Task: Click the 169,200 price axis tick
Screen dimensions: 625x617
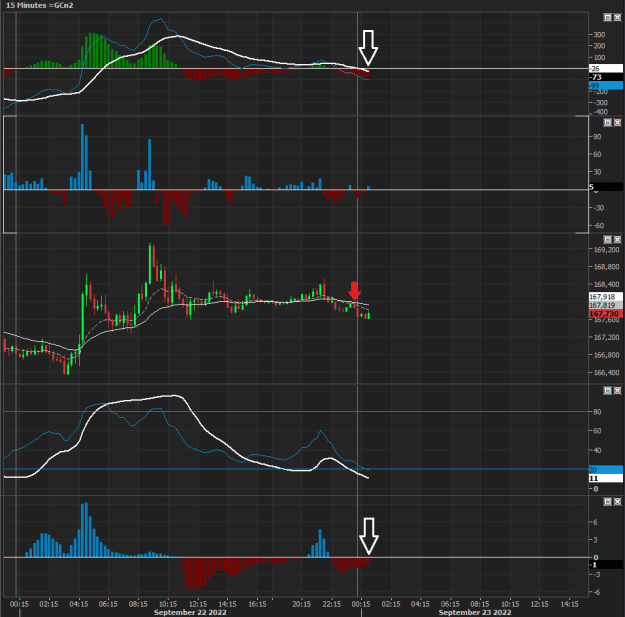Action: [607, 250]
